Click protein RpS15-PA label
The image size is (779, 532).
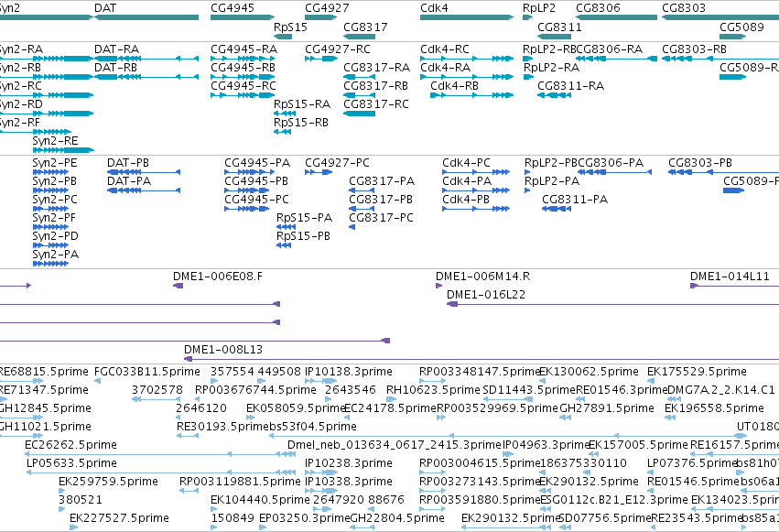[x=305, y=218]
